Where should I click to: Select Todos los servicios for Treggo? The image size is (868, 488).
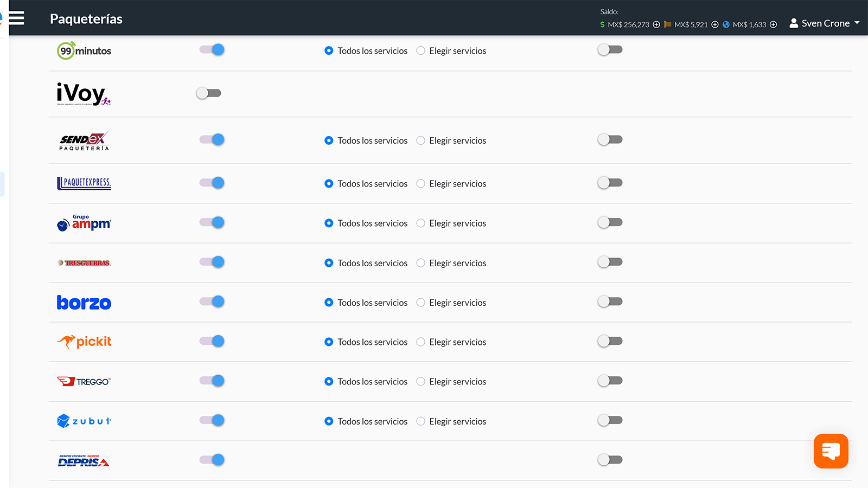[x=329, y=382]
